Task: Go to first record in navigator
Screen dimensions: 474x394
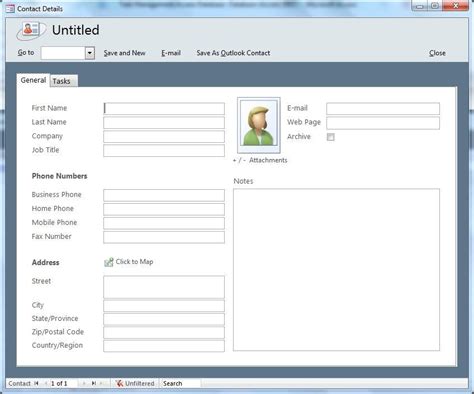Action: 36,383
